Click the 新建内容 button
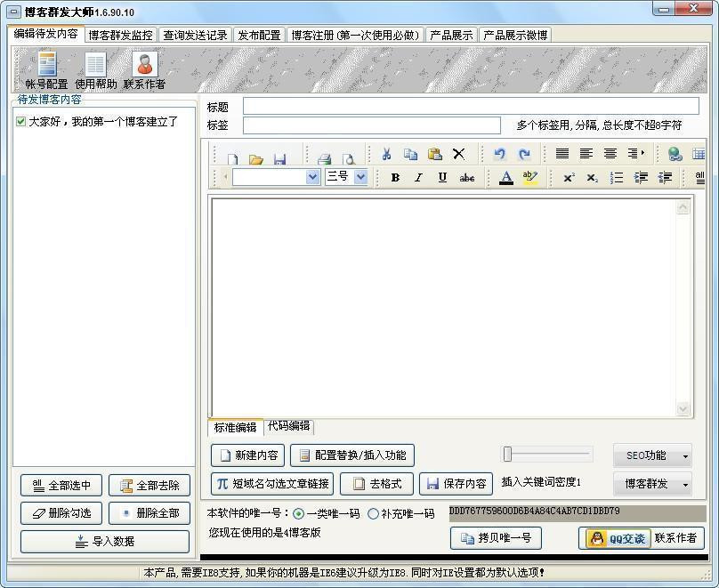Viewport: 719px width, 588px height. point(246,455)
